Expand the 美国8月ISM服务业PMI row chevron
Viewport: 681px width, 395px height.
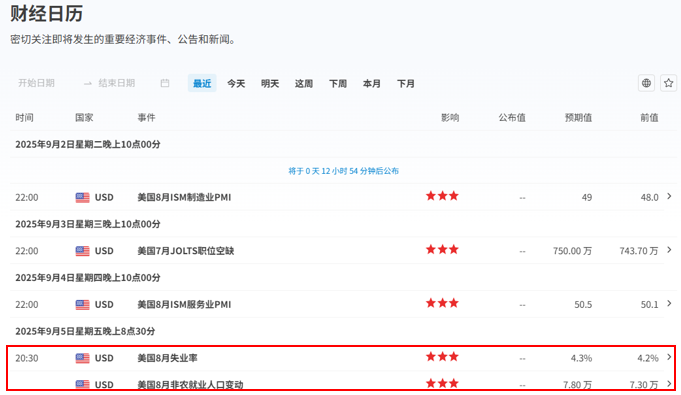(669, 303)
